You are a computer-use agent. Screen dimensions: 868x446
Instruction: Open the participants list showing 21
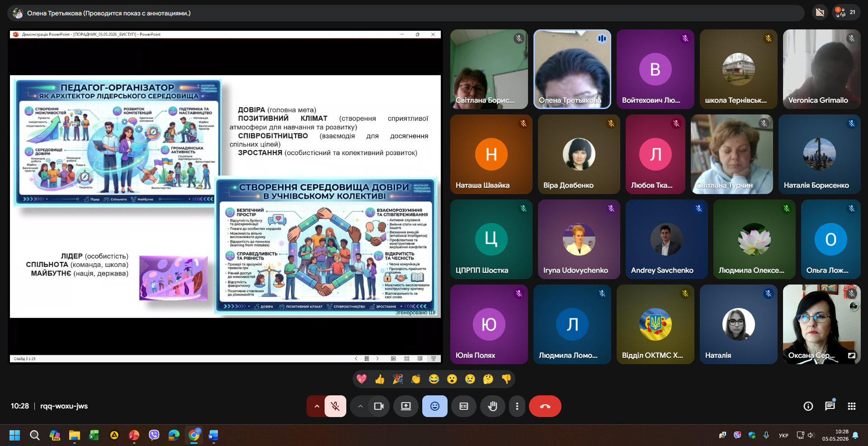845,13
